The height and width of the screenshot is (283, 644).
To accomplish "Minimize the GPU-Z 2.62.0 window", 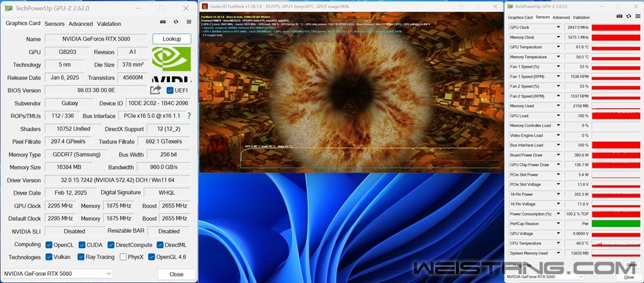I will coord(138,8).
